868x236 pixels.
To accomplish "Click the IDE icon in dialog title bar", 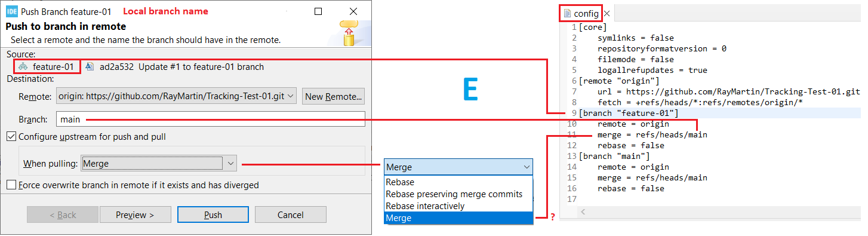I will 11,11.
